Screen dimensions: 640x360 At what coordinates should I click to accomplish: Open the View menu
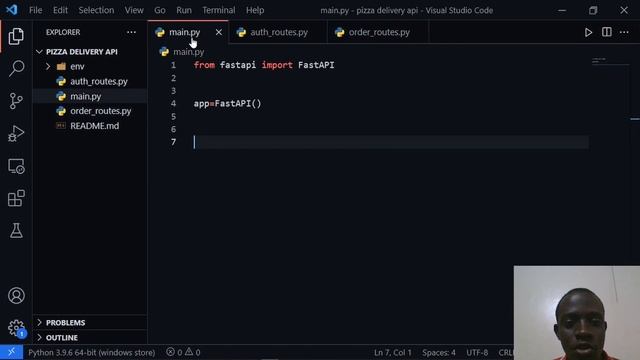click(x=134, y=10)
